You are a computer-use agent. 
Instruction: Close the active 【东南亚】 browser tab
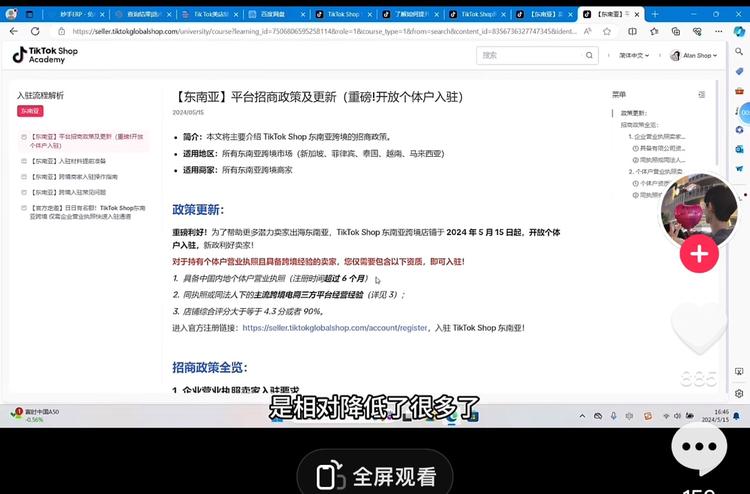point(637,15)
